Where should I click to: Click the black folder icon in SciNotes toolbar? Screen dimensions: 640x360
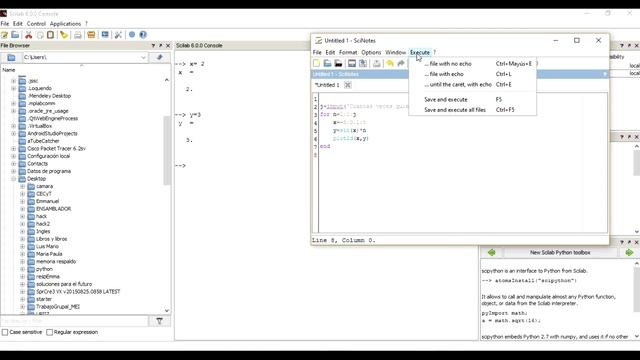point(338,63)
